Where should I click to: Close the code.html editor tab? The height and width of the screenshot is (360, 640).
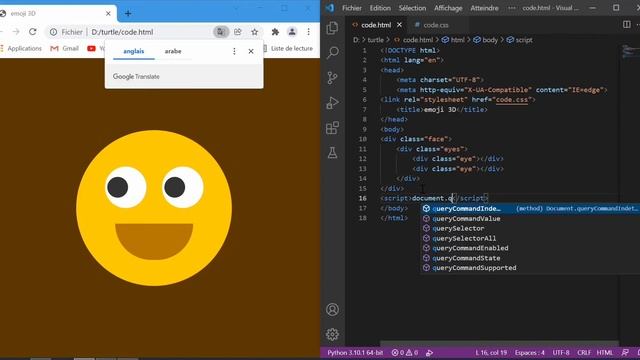coord(399,25)
